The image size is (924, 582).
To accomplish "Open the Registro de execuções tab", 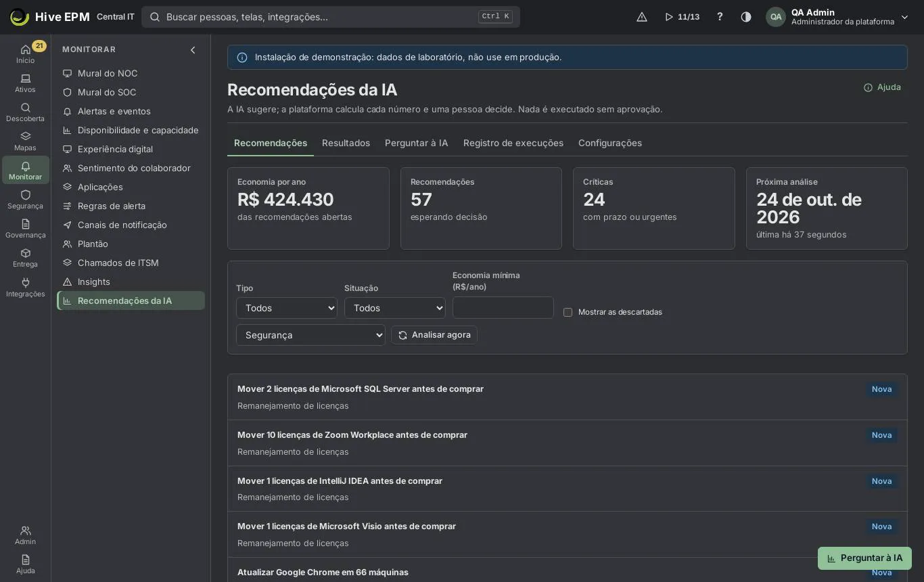I will (x=513, y=143).
